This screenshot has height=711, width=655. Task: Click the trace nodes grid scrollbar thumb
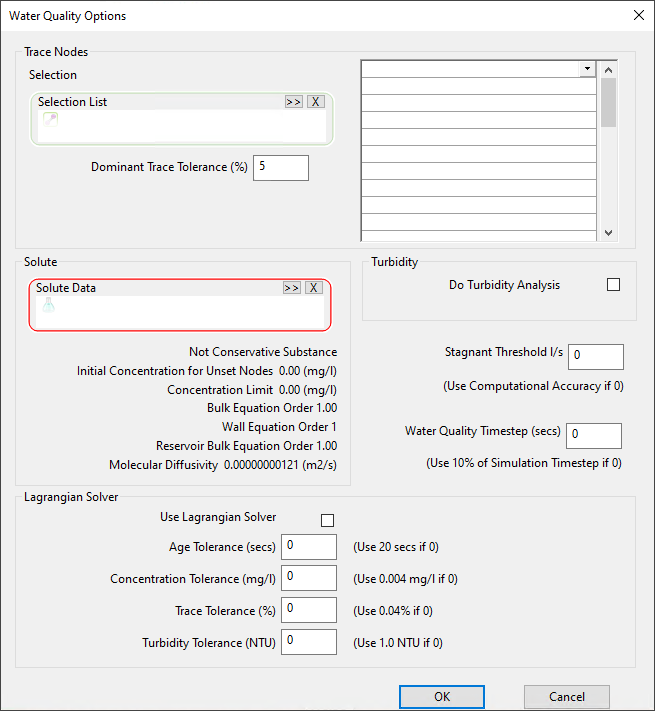pyautogui.click(x=608, y=102)
